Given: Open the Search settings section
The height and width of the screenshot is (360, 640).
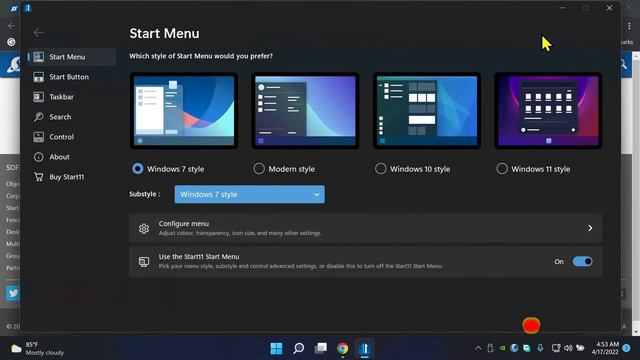Looking at the screenshot, I should coord(72,117).
